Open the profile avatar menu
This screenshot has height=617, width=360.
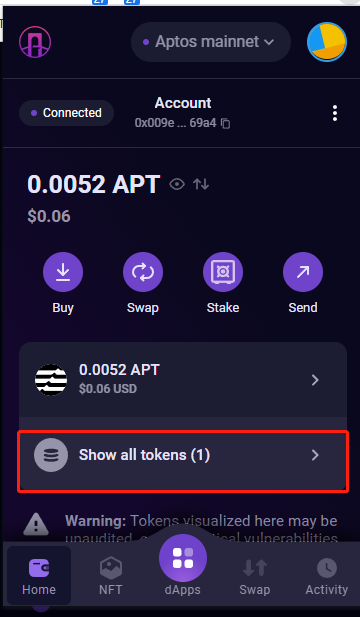pos(327,42)
